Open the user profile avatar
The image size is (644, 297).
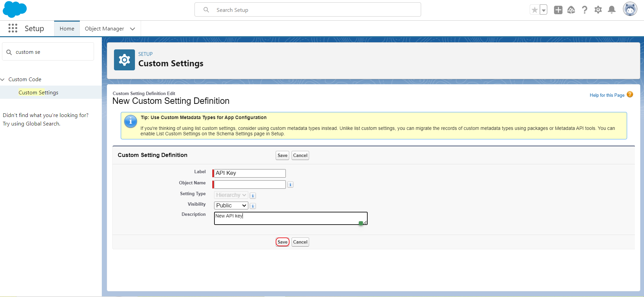pos(630,9)
